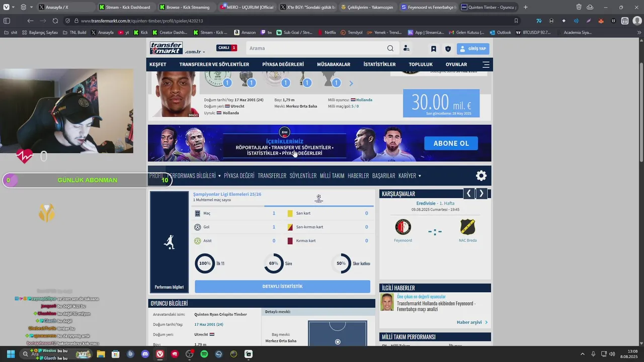This screenshot has height=362, width=644.
Task: Click the Giriş Yap button
Action: [x=473, y=49]
